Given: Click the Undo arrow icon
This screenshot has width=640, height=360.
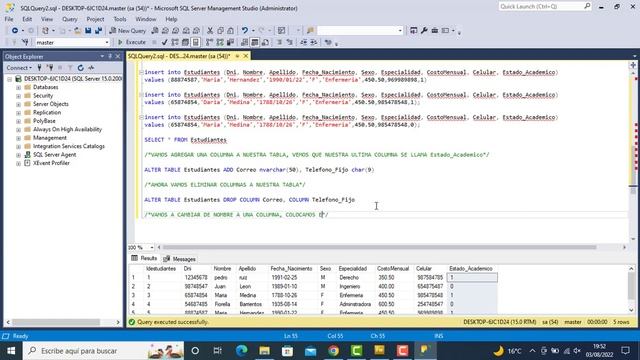Looking at the screenshot, I should [x=244, y=31].
